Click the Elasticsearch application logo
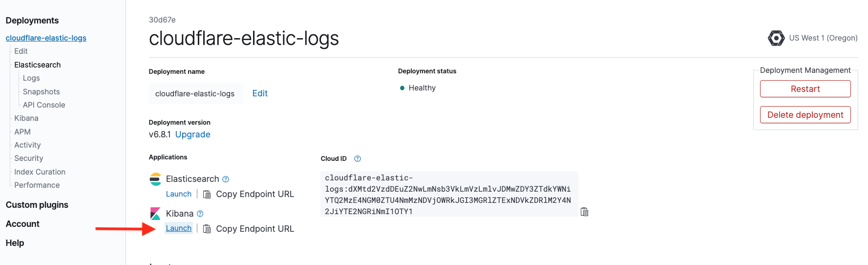 [155, 179]
